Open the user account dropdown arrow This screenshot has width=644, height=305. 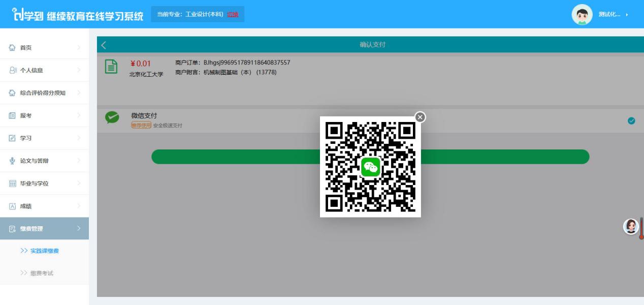[627, 14]
